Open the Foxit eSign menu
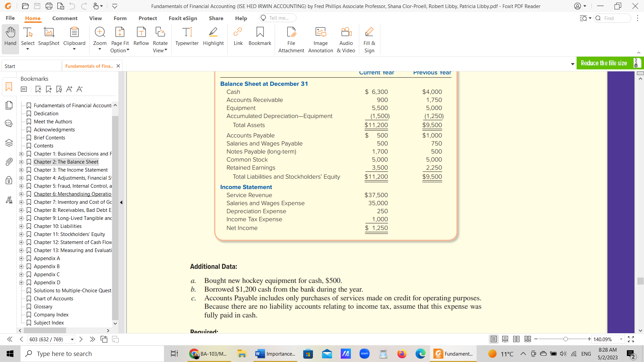The image size is (644, 362). tap(183, 18)
